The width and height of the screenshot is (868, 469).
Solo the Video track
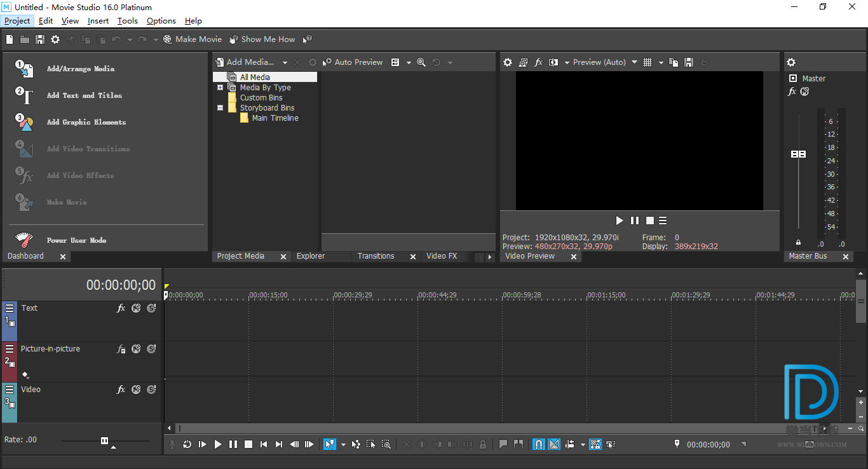click(x=151, y=390)
